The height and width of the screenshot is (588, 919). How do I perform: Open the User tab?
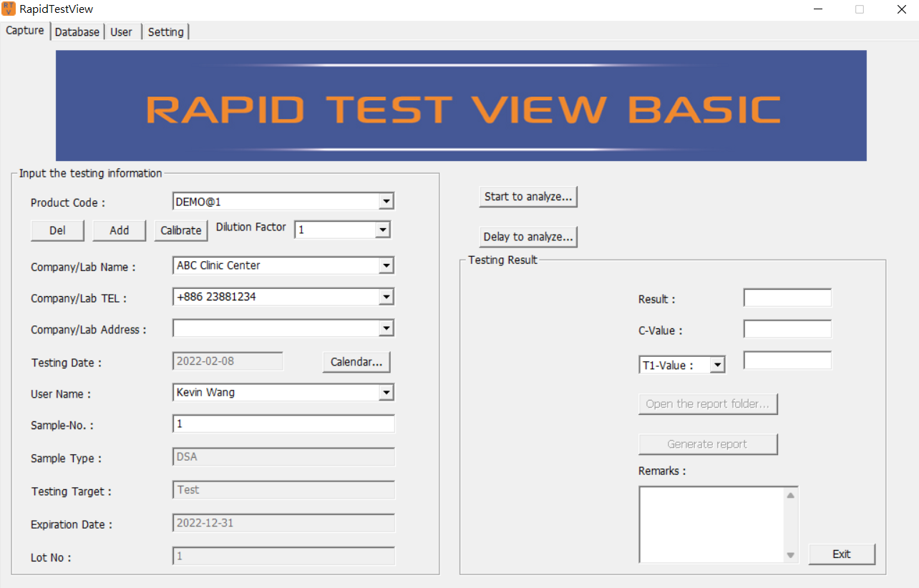(122, 32)
